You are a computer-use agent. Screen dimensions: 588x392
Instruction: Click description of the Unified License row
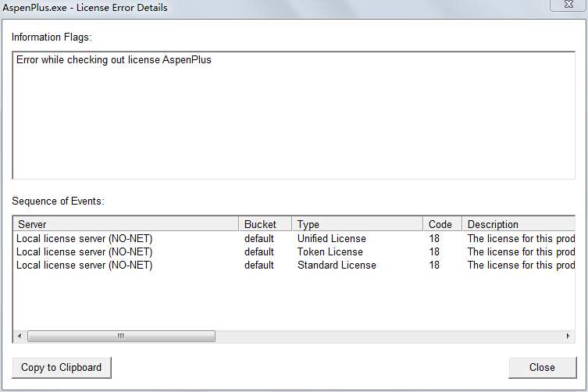[522, 239]
